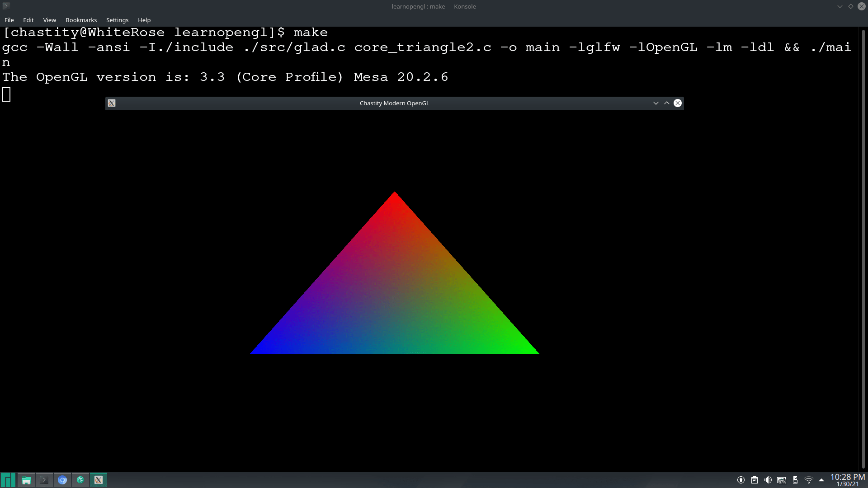Check battery status showing 87 percent
Viewport: 868px width, 488px height.
782,480
